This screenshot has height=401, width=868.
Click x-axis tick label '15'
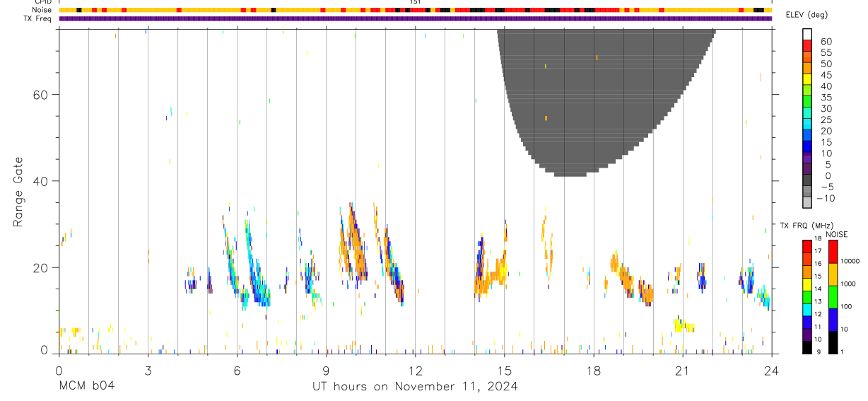click(x=505, y=370)
